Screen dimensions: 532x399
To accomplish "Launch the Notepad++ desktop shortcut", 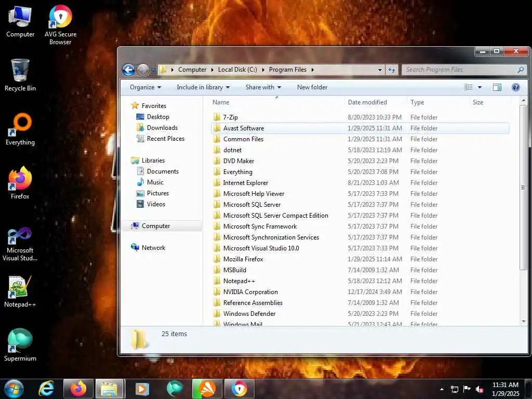I will click(x=20, y=291).
